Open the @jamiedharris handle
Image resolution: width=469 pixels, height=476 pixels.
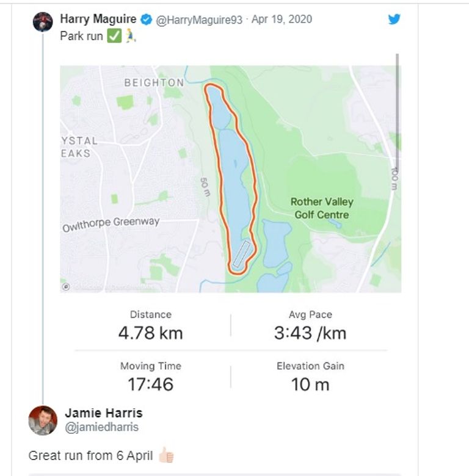[x=102, y=427]
